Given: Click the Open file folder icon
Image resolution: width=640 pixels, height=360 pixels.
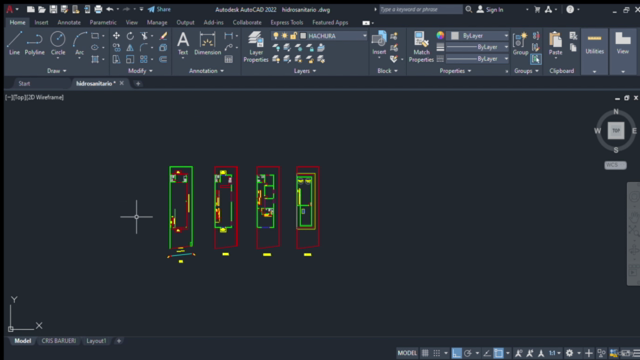Looking at the screenshot, I should tap(42, 9).
